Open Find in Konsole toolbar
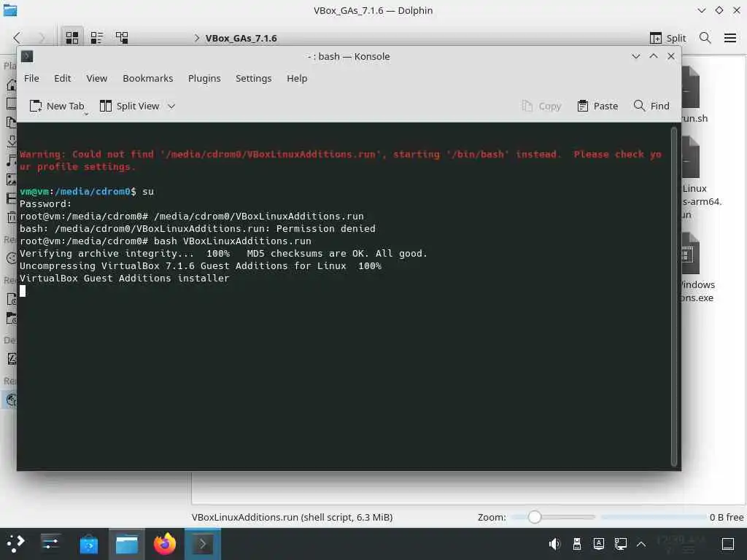 click(651, 106)
